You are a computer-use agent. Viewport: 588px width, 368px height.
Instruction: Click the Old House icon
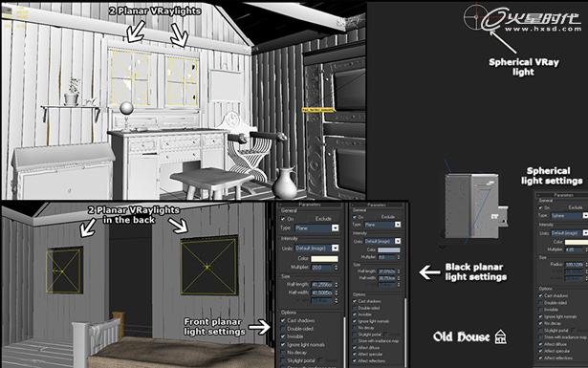point(501,336)
